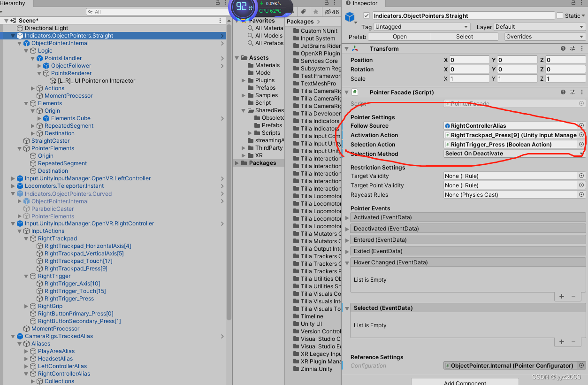Click the prefab Open button
Image resolution: width=588 pixels, height=385 pixels.
tap(400, 37)
